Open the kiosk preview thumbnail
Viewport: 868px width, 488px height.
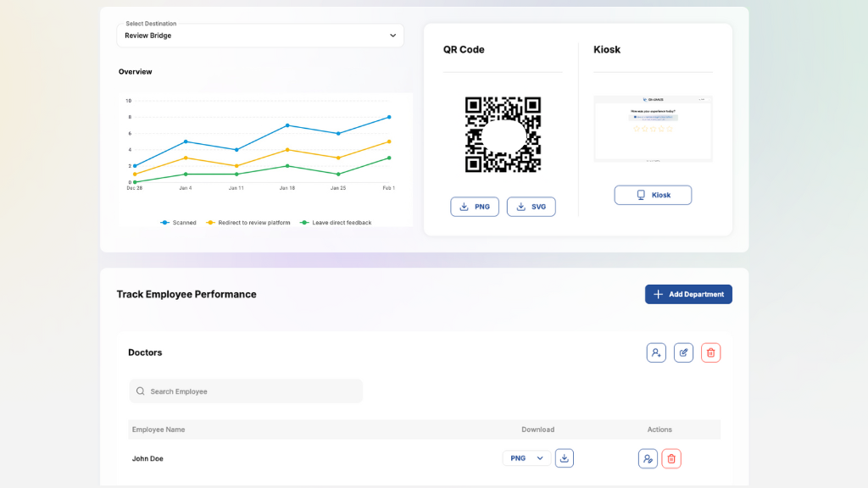(653, 129)
